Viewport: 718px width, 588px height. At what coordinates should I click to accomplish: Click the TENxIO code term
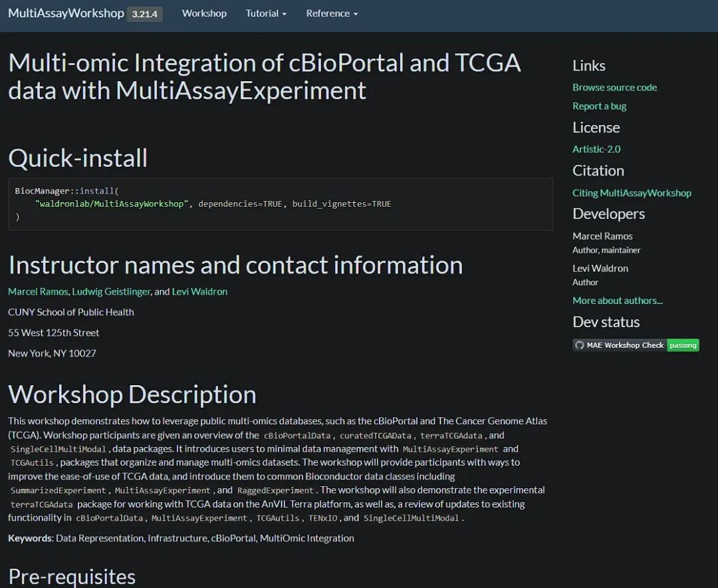click(x=323, y=518)
